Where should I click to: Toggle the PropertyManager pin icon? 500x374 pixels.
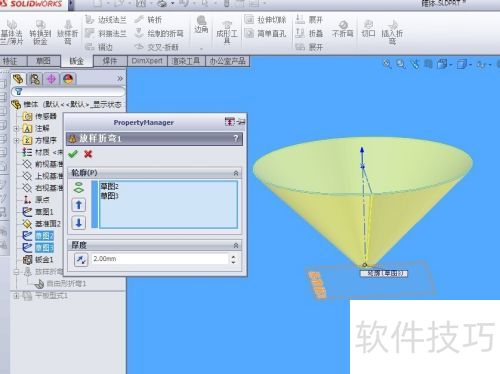(241, 122)
